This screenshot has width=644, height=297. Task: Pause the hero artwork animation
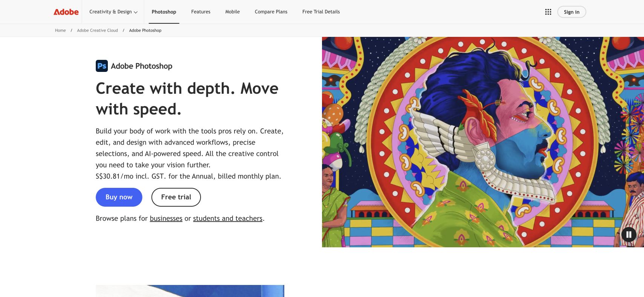pyautogui.click(x=629, y=235)
